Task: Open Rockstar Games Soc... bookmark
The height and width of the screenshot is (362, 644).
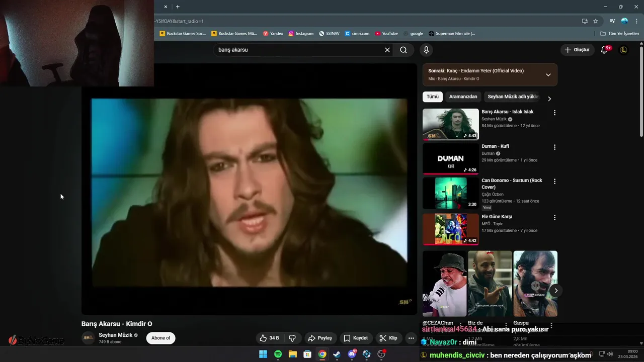Action: 183,34
